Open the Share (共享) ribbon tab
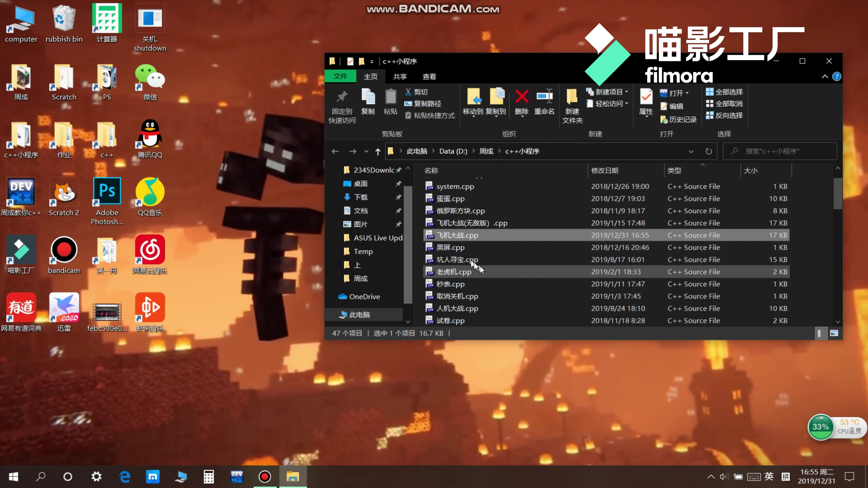 (400, 76)
